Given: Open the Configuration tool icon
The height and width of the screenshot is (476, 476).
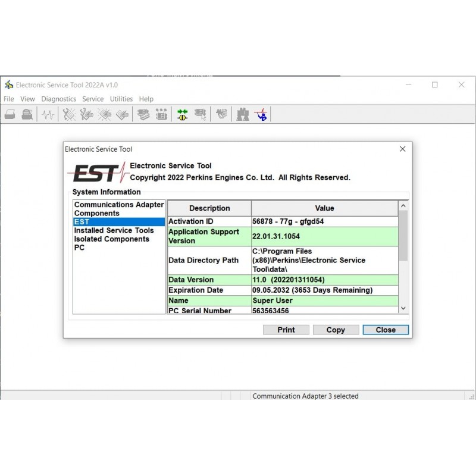Looking at the screenshot, I should coord(161,114).
